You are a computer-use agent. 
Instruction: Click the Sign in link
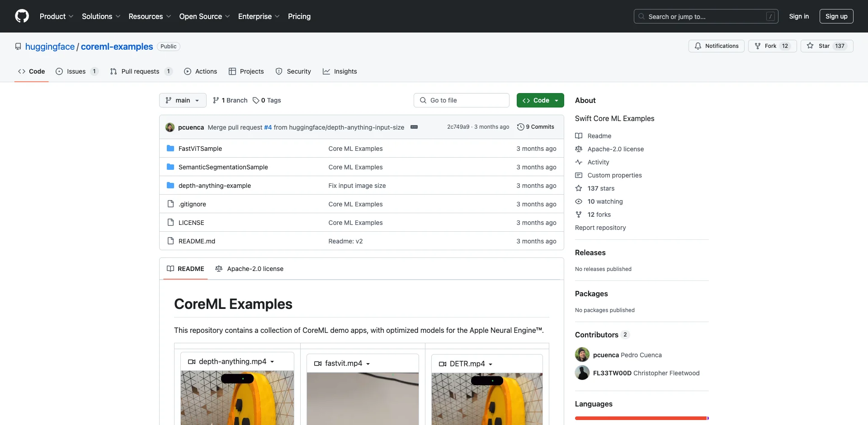coord(799,16)
